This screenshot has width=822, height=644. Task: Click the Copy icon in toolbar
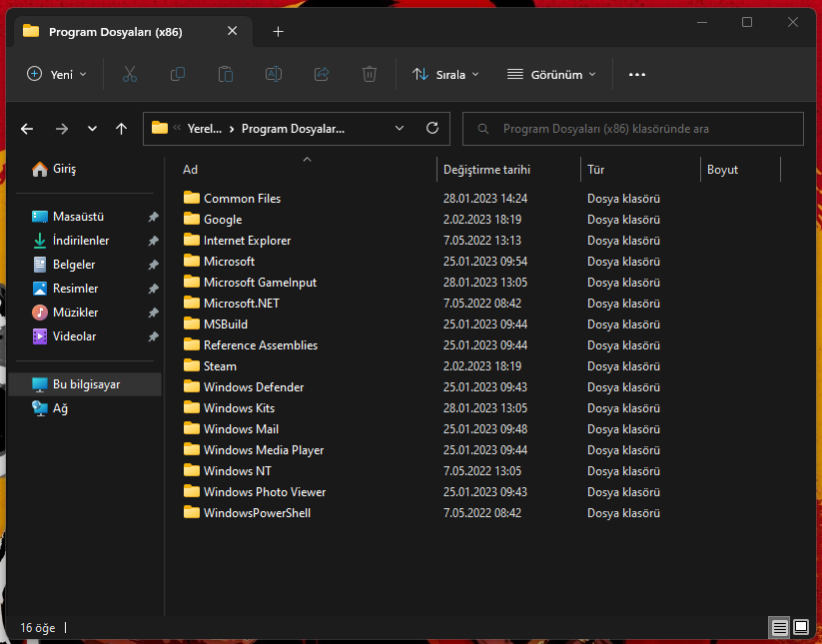coord(178,75)
